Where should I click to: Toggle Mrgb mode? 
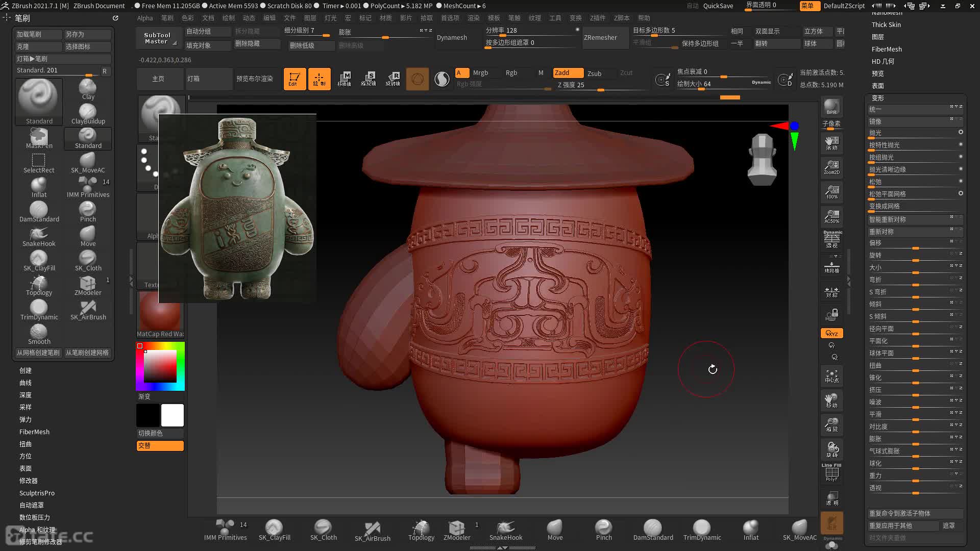(480, 73)
